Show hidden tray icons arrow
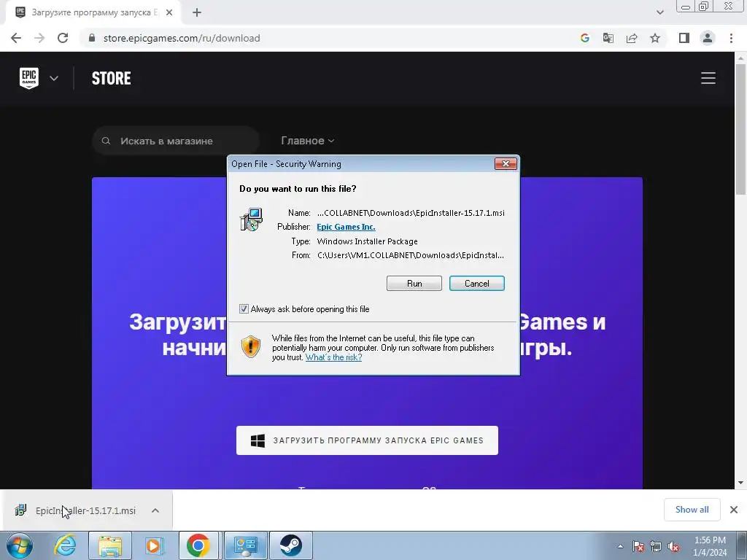This screenshot has width=747, height=560. (620, 546)
